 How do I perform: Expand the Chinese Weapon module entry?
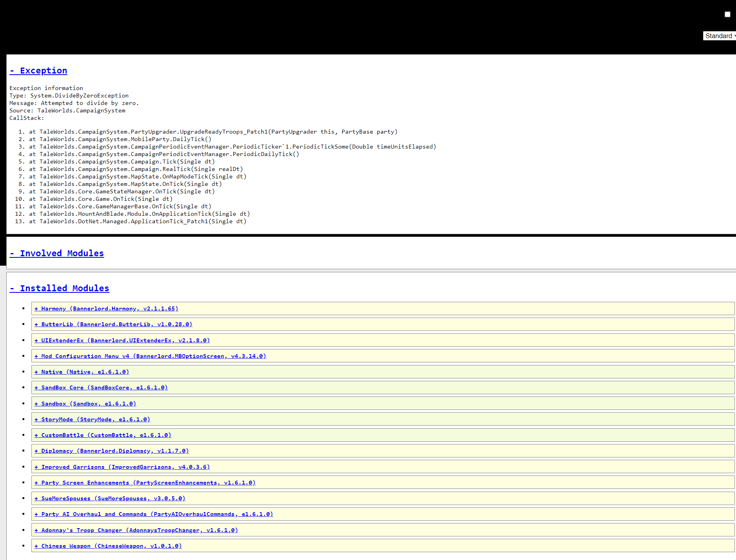108,546
